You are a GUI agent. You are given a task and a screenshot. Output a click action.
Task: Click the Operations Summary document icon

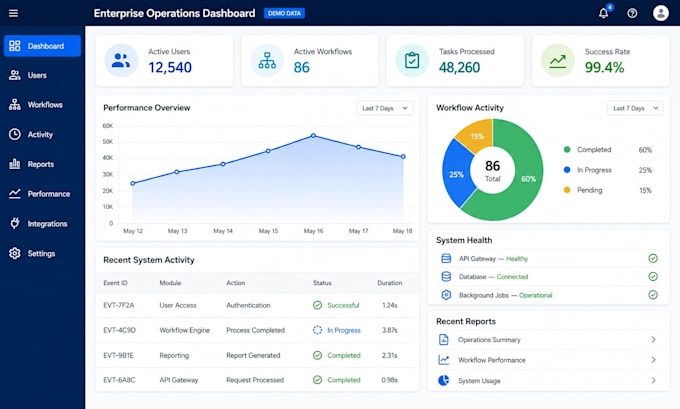pyautogui.click(x=444, y=340)
